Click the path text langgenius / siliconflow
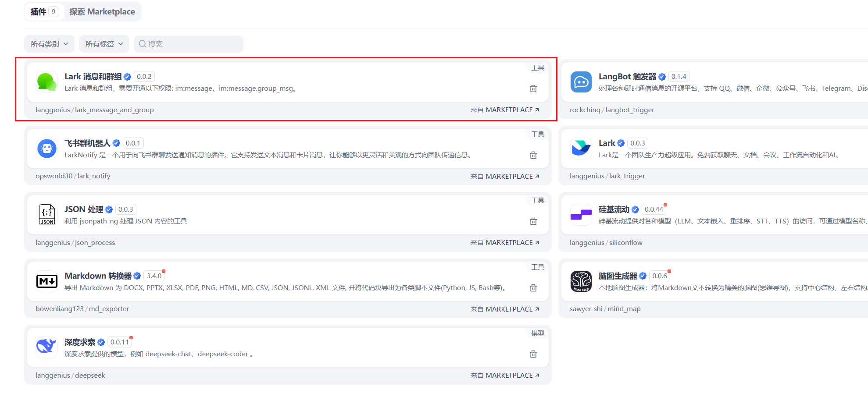Image resolution: width=868 pixels, height=411 pixels. click(606, 243)
